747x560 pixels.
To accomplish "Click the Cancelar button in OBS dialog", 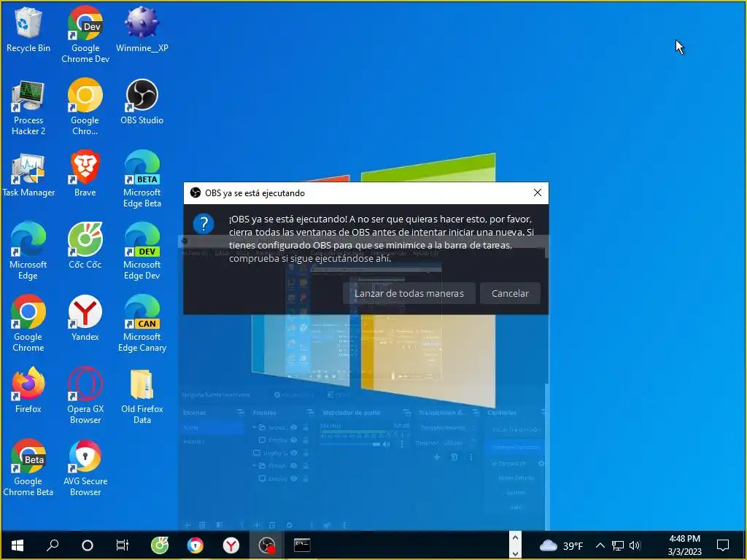I will point(510,293).
